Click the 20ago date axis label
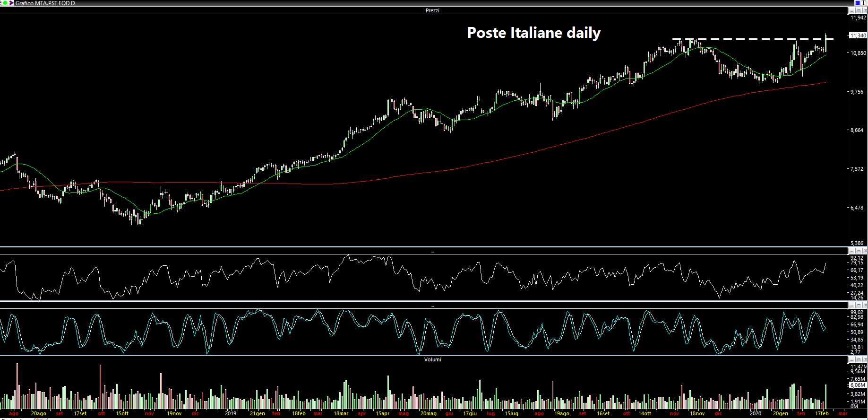868x420 pixels. [x=39, y=413]
